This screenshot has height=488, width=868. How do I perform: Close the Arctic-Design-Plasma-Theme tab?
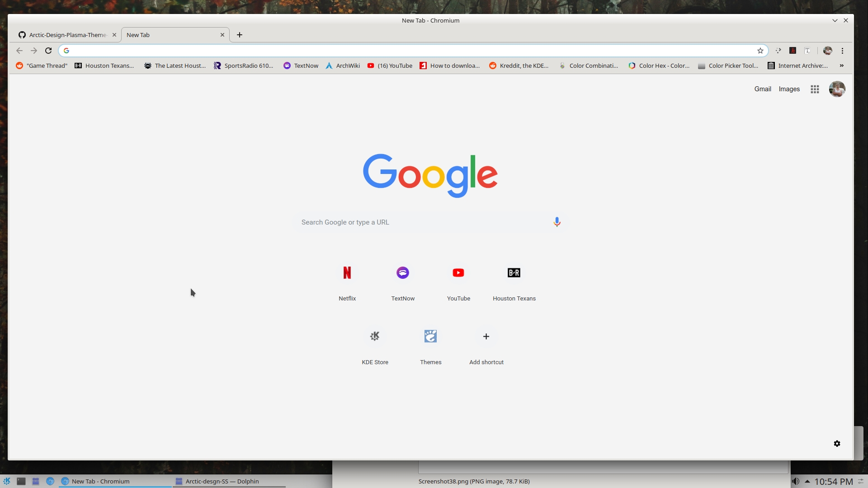[x=114, y=35]
